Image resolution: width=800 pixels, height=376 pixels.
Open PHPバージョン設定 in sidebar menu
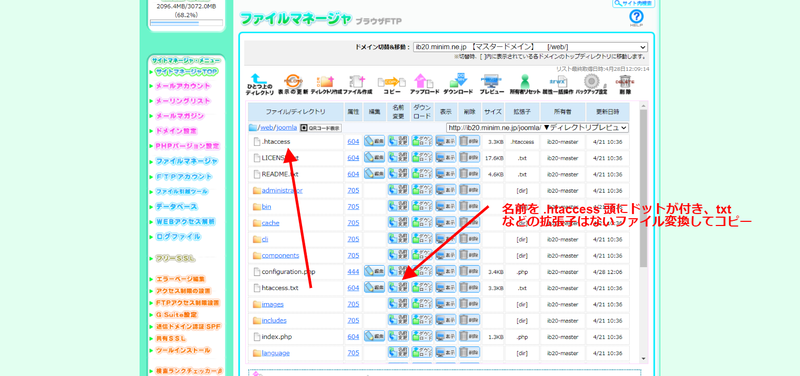[187, 146]
